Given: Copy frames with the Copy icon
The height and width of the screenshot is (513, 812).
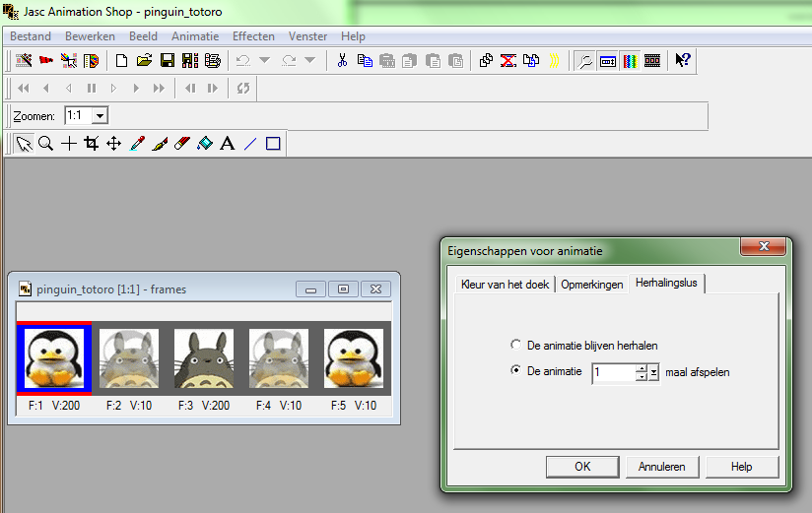Looking at the screenshot, I should point(365,61).
